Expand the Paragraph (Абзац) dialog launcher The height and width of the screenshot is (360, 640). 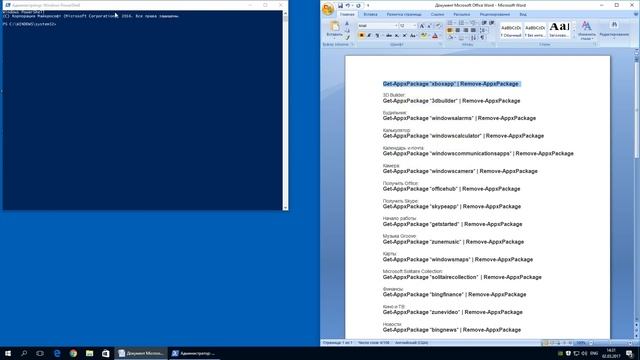[x=493, y=44]
